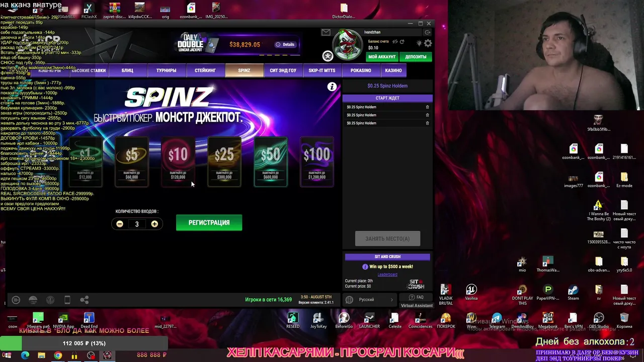The image size is (644, 362).
Task: Toggle account balance visibility eye
Action: 394,41
